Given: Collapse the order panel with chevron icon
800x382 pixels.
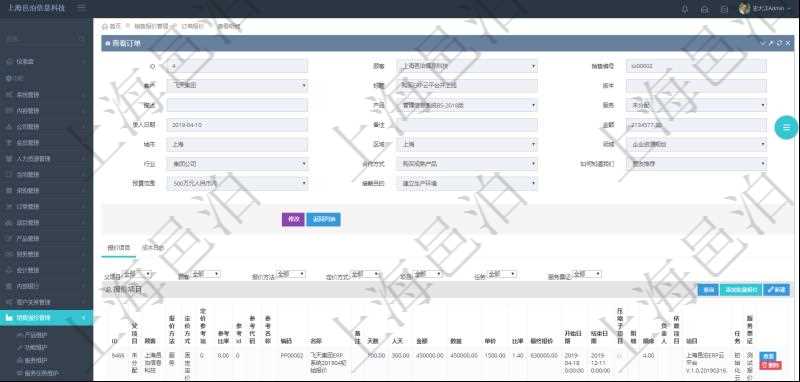Looking at the screenshot, I should pos(763,43).
